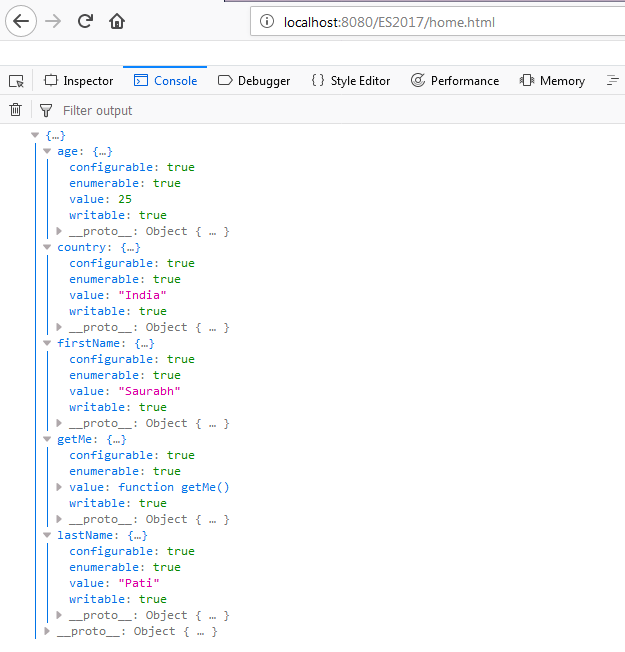Open the Memory tab

tap(552, 81)
